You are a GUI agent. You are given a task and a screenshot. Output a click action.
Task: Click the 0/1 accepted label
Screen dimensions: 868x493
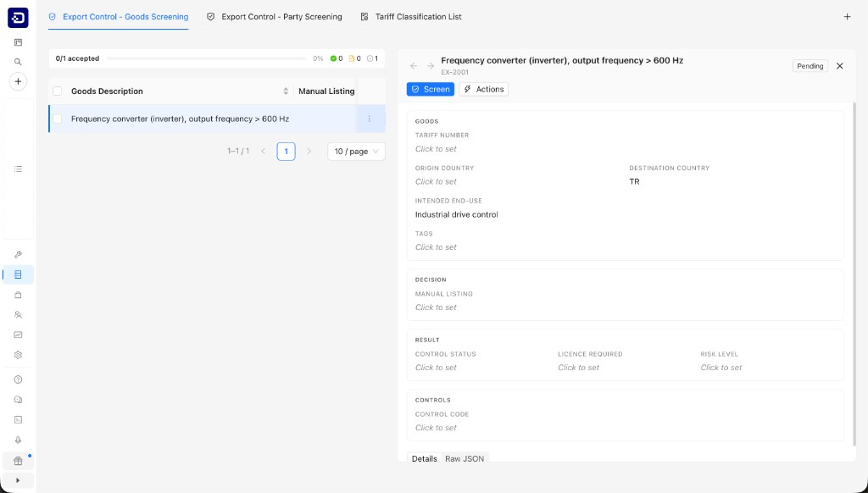coord(77,58)
